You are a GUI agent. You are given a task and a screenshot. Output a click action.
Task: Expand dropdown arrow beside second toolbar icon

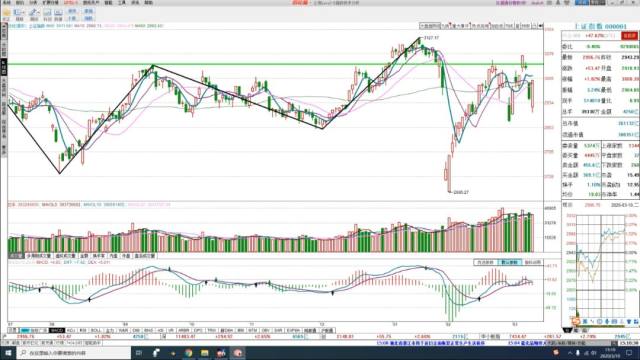[23, 12]
